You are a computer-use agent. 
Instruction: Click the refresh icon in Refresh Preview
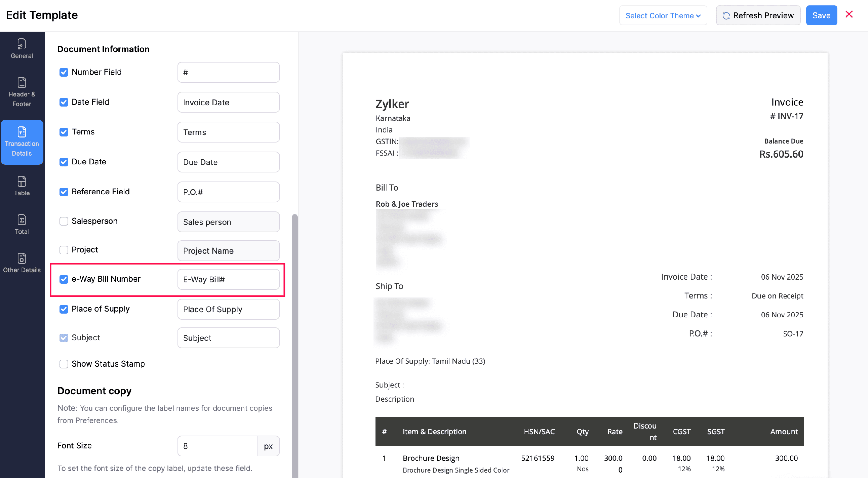pyautogui.click(x=727, y=15)
